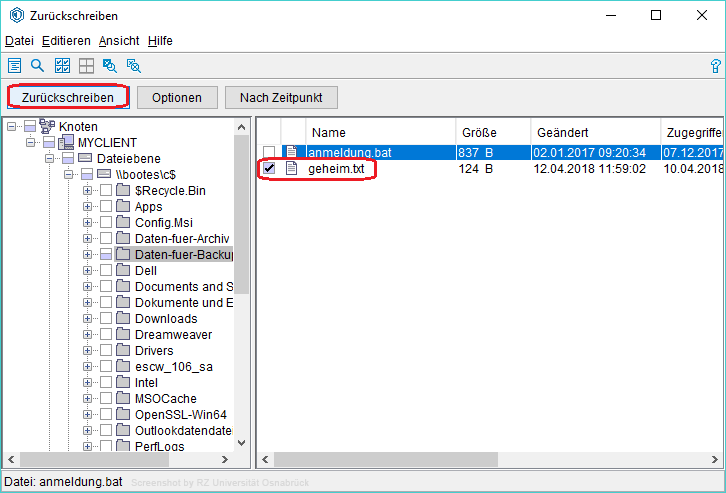726x493 pixels.
Task: Uncheck the geheim.txt checkbox
Action: pyautogui.click(x=268, y=169)
